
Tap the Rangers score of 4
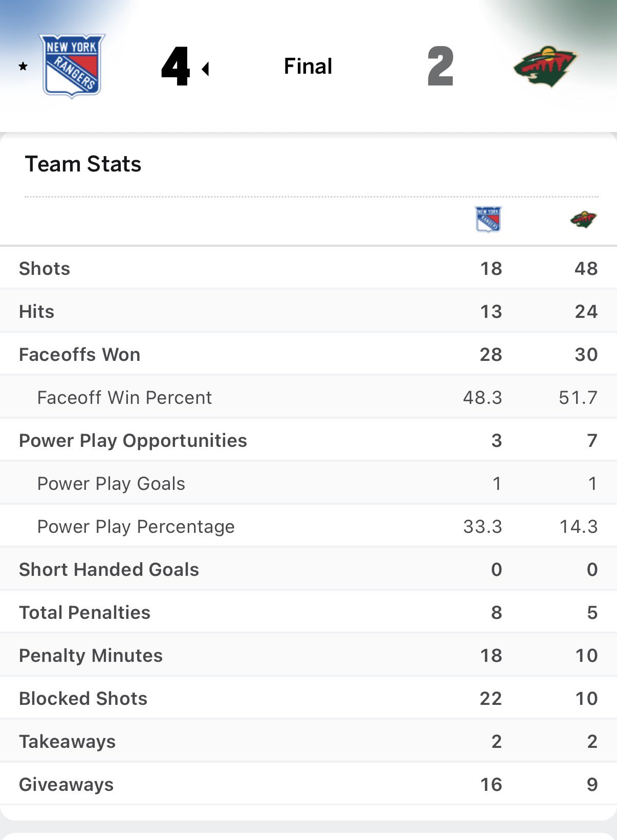click(x=175, y=67)
